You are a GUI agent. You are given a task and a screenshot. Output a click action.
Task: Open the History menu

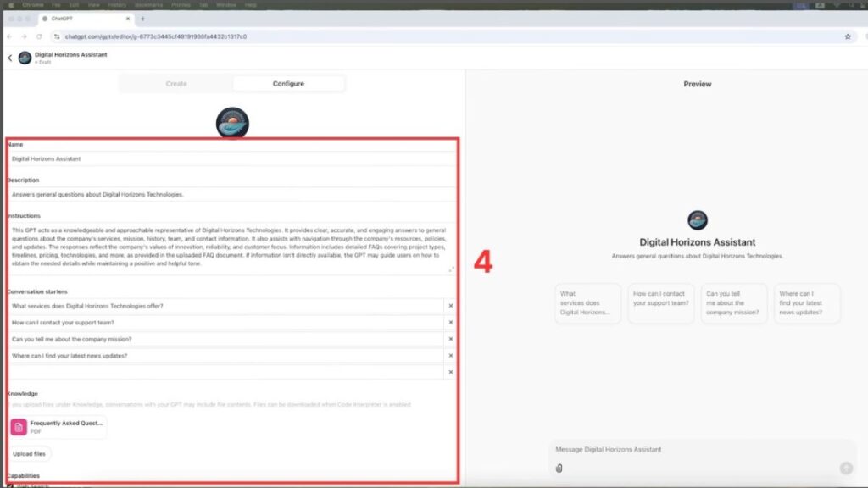[x=117, y=5]
